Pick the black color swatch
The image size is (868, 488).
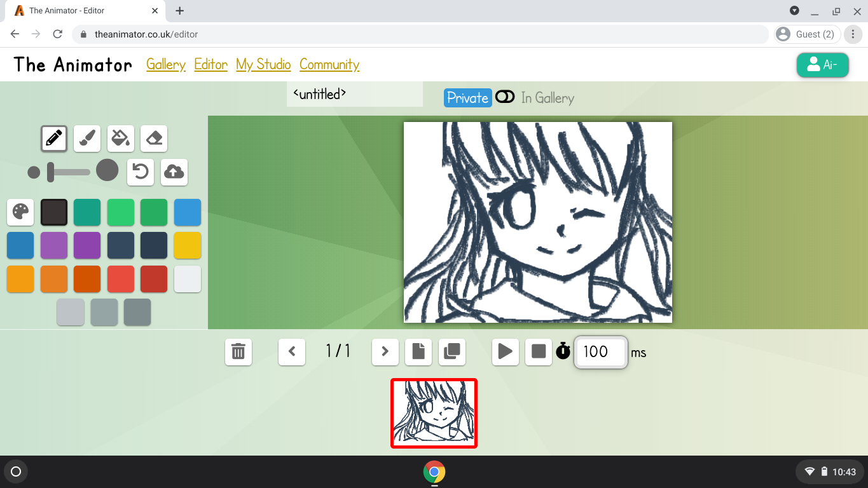pos(54,212)
